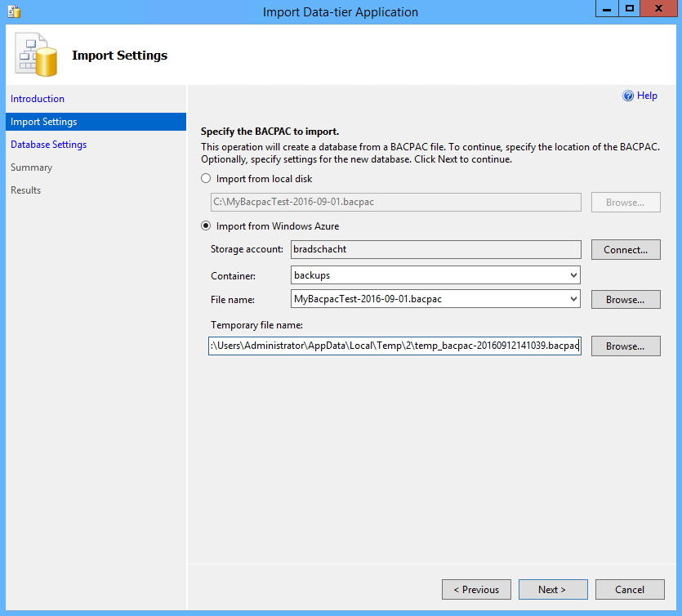Expand the Container dropdown
The image size is (682, 616).
[574, 275]
